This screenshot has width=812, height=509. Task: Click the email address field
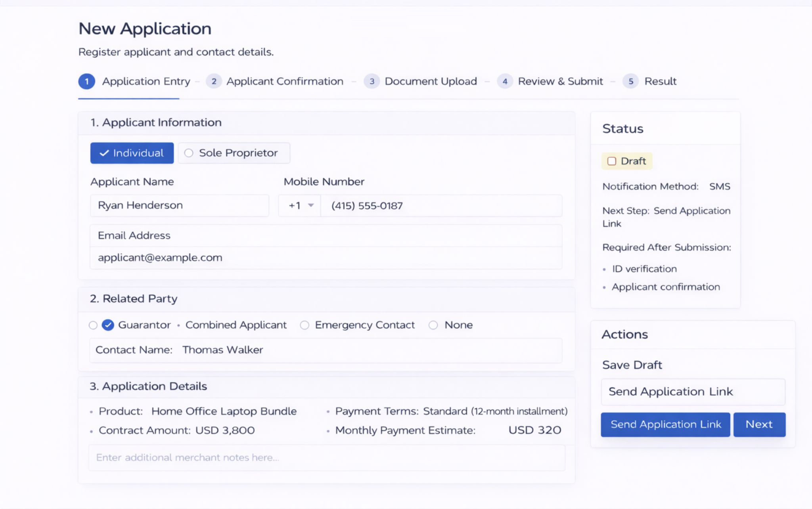coord(326,257)
